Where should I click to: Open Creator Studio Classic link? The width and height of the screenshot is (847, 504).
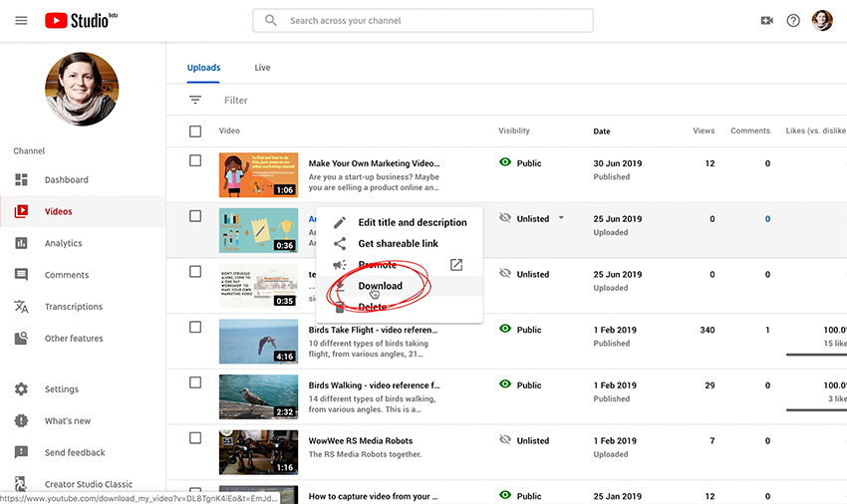click(89, 484)
